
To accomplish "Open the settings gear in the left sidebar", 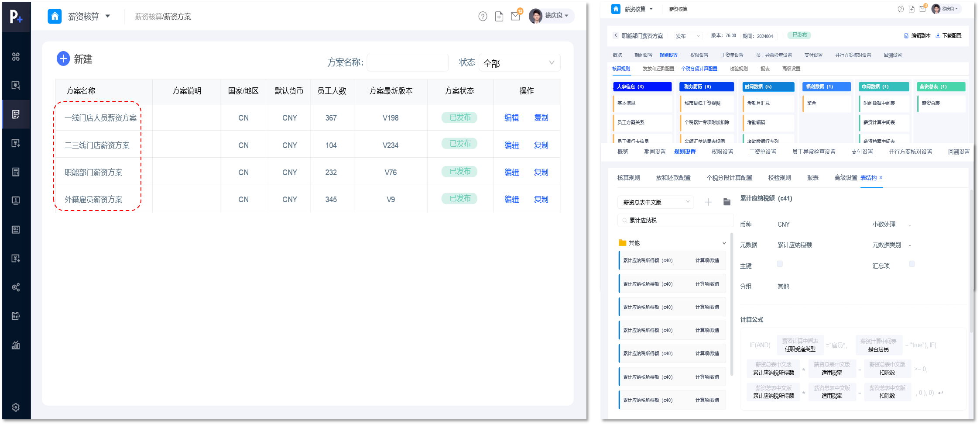I will (x=16, y=407).
